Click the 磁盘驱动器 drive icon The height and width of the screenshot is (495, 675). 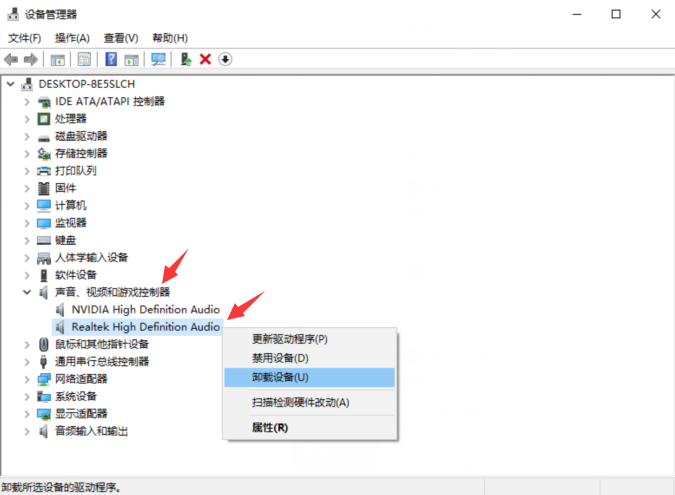point(44,138)
